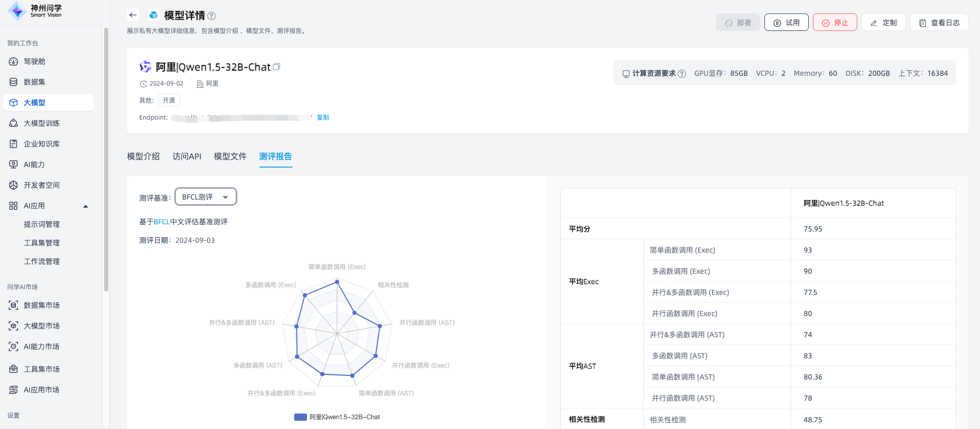Open 驾驶舱 from the sidebar
Screen dimensions: 980x429
[x=34, y=61]
